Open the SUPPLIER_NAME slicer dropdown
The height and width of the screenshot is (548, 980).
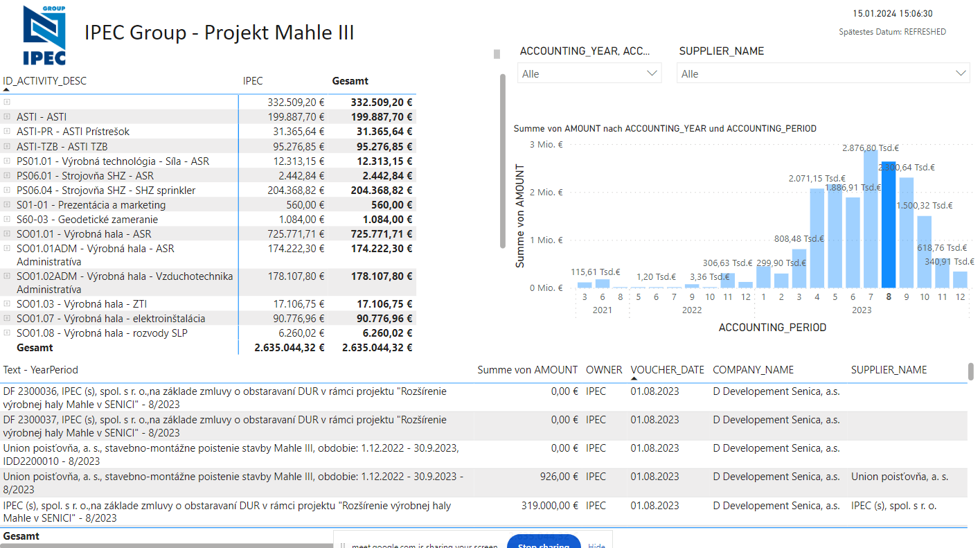[x=823, y=73]
